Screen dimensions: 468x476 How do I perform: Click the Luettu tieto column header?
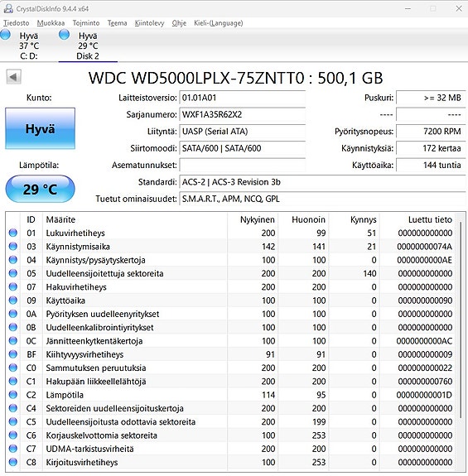click(430, 219)
